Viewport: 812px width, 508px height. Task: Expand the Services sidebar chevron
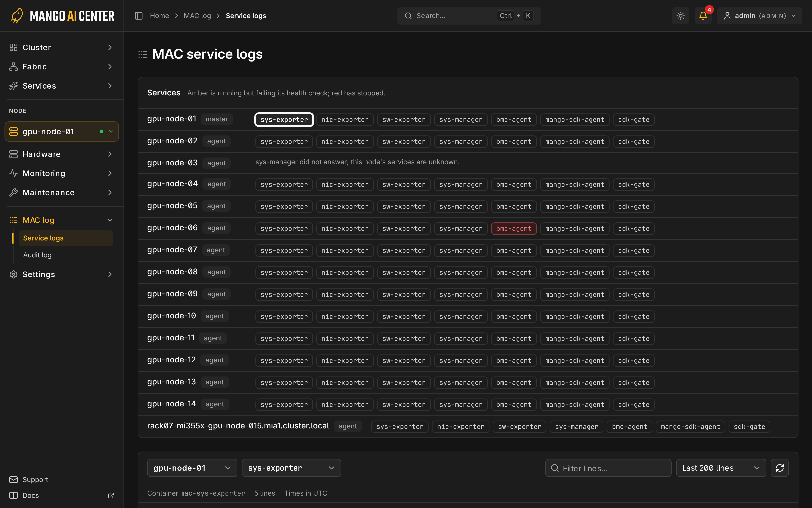pos(110,86)
